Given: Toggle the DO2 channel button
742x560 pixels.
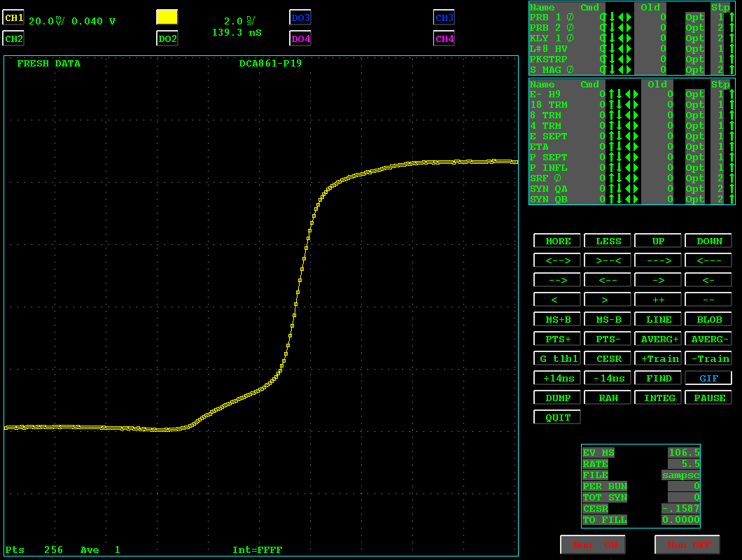Looking at the screenshot, I should [x=167, y=38].
